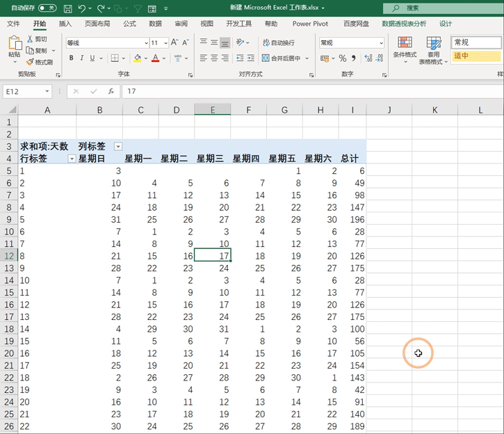The height and width of the screenshot is (434, 504).
Task: Open the File (文件) tab
Action: [13, 24]
